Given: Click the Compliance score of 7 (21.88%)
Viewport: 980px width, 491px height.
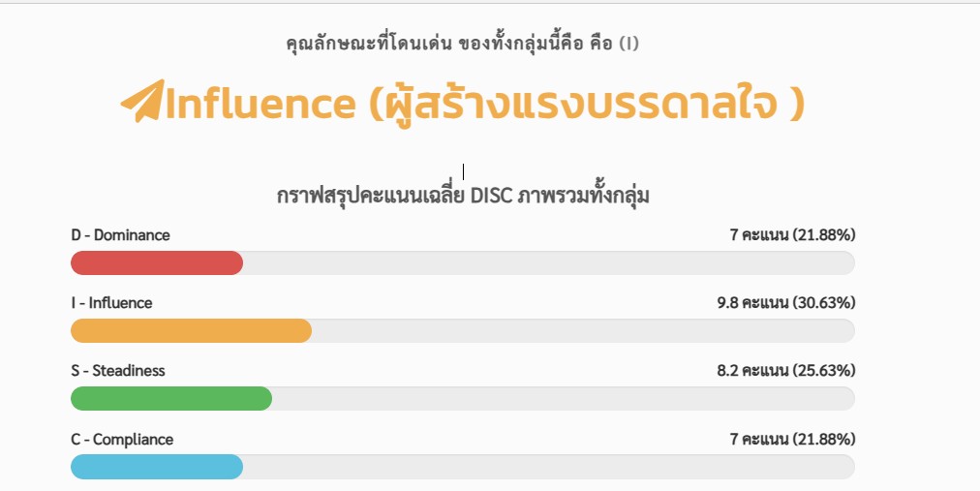Looking at the screenshot, I should pyautogui.click(x=792, y=439).
